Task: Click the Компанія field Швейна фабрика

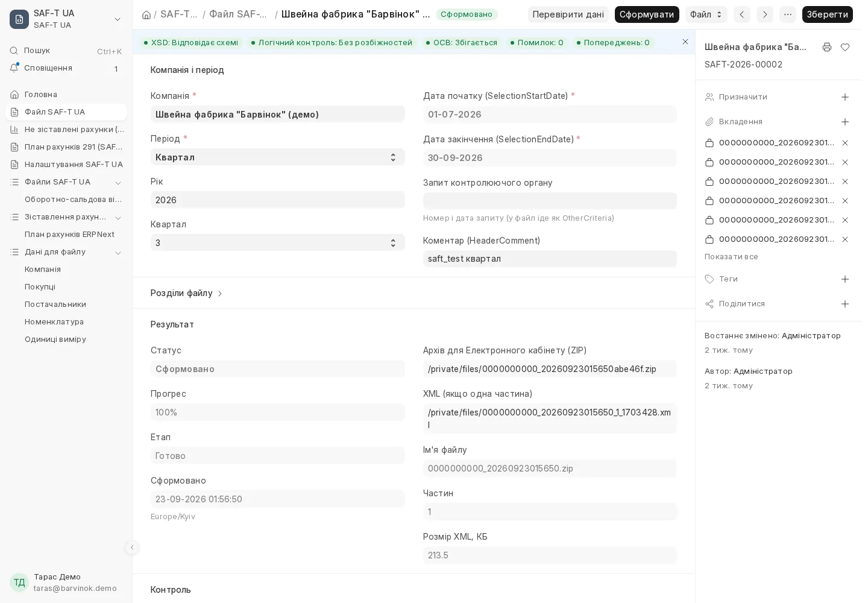Action: point(278,114)
